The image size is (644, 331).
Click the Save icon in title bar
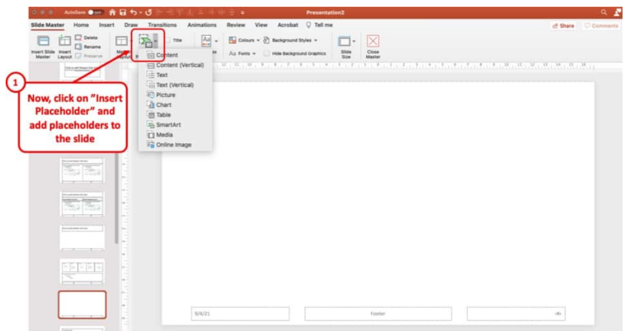tap(123, 12)
